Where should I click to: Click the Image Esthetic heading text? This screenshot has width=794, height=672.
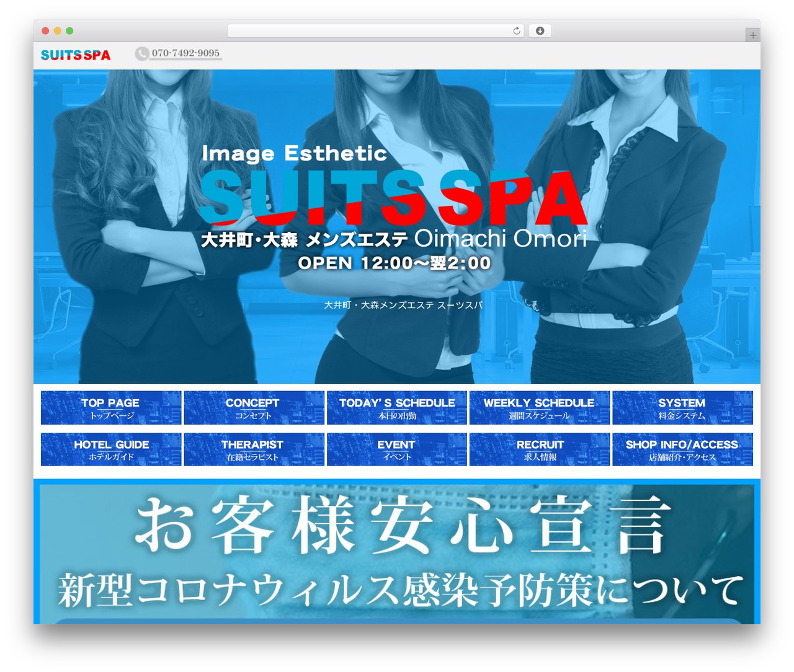pyautogui.click(x=295, y=153)
